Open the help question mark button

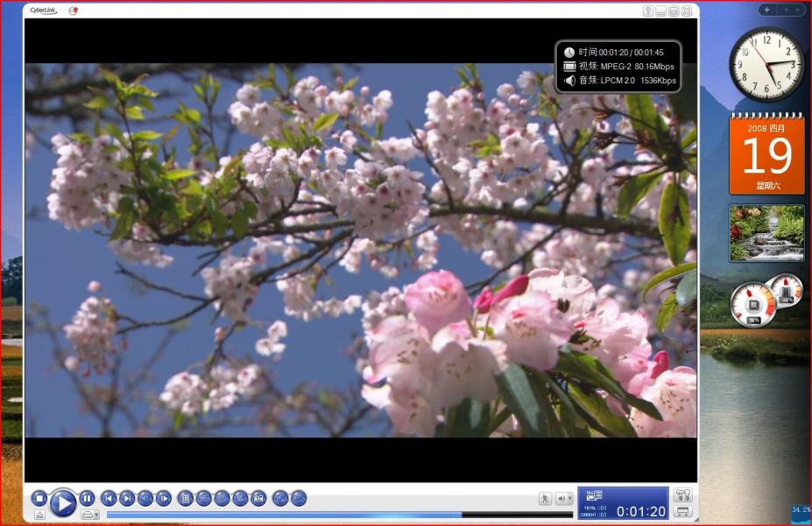tap(648, 11)
